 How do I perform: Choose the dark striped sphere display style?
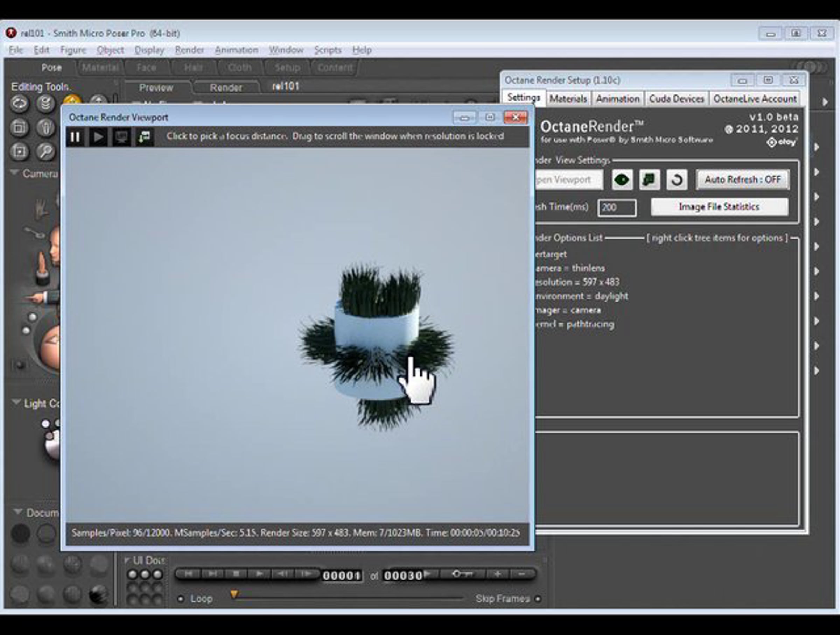point(98,594)
